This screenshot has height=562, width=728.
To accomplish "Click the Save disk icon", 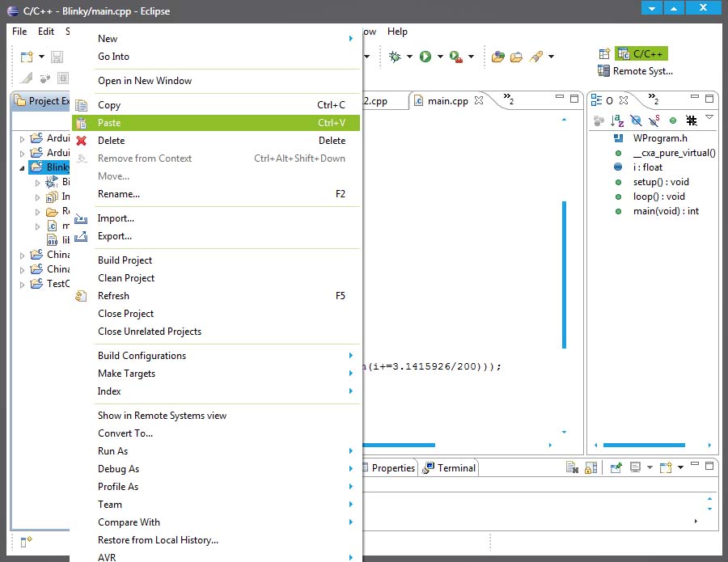I will (57, 57).
